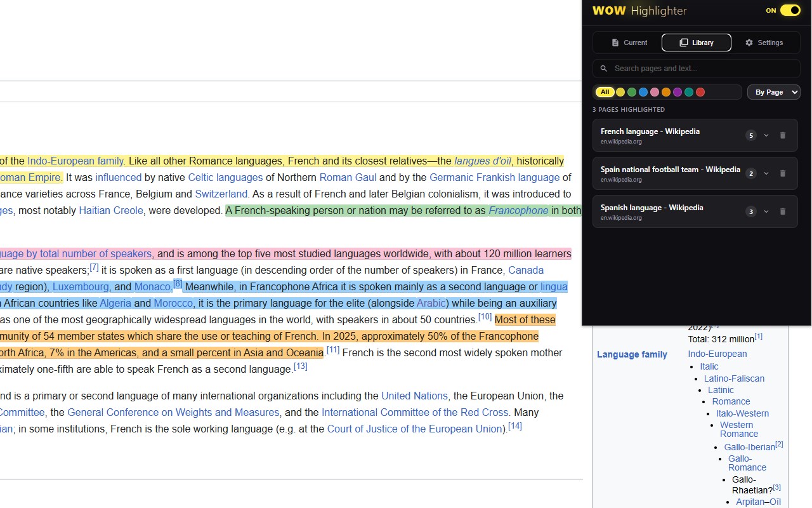Open the Italic infobox link

coord(709,366)
